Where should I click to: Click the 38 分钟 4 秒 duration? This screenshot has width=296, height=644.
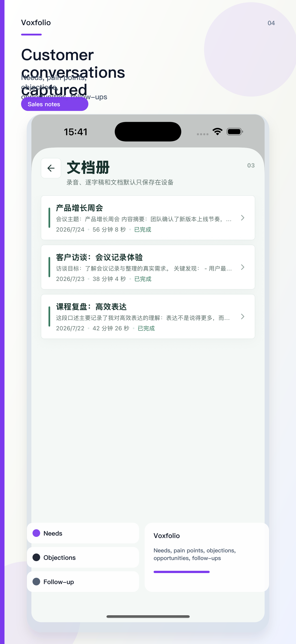[x=109, y=279]
